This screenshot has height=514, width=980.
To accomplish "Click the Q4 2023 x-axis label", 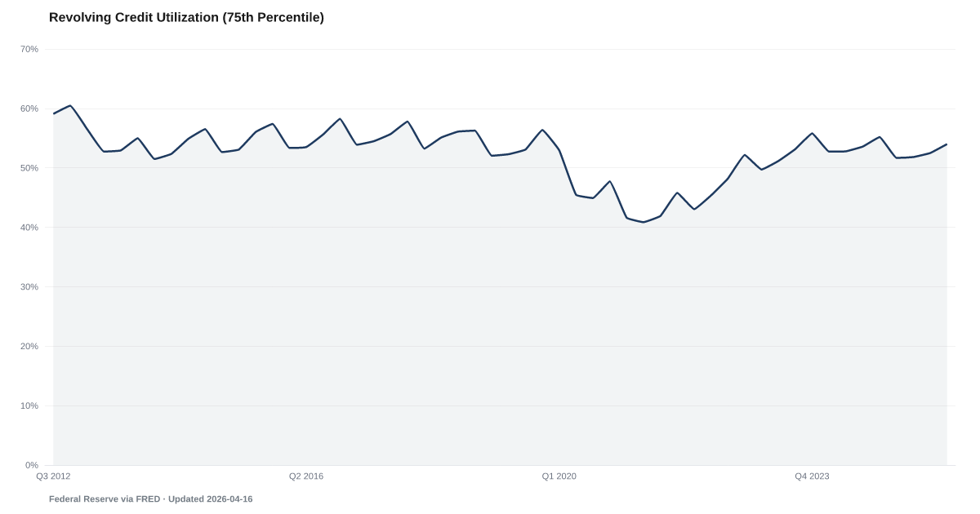I will (x=813, y=476).
